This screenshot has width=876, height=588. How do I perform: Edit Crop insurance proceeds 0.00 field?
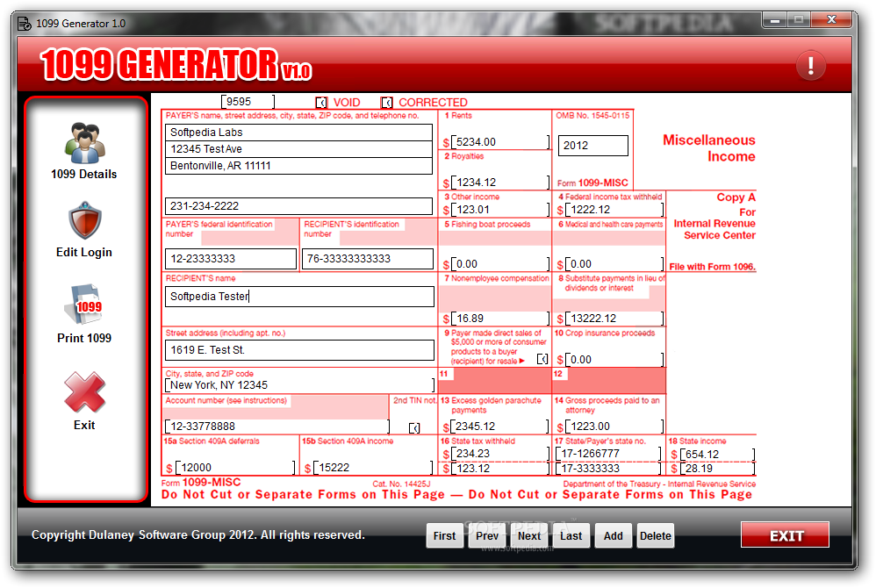(614, 360)
